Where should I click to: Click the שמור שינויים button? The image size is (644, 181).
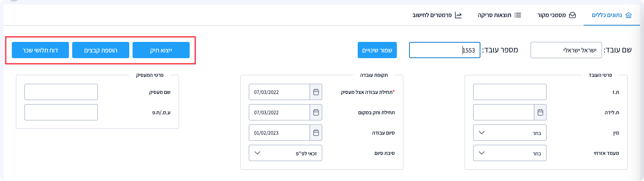377,50
